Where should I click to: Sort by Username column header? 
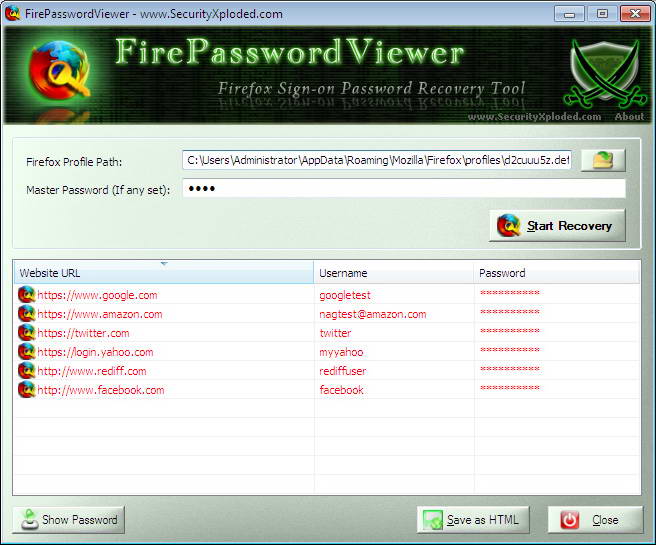(x=393, y=273)
